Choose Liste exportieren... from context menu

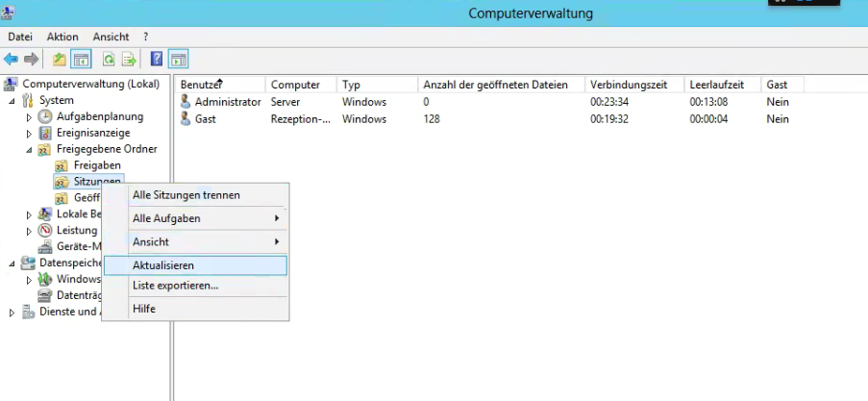(196, 286)
